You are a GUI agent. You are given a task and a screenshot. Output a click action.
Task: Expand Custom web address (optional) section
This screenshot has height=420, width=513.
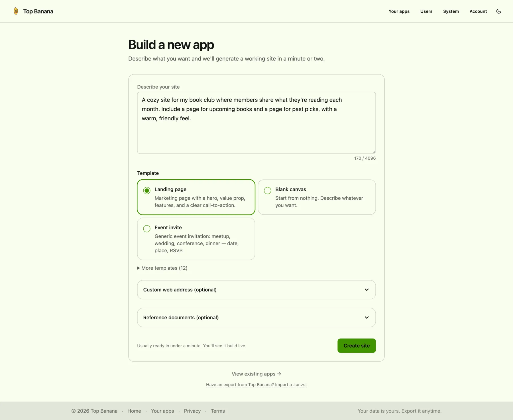(256, 290)
